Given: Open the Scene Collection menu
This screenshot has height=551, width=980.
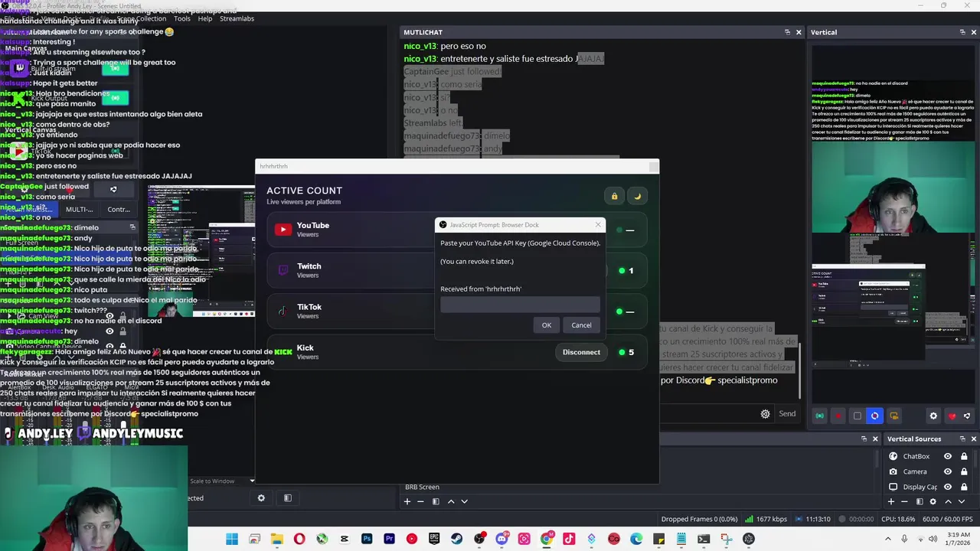Looking at the screenshot, I should pos(142,18).
